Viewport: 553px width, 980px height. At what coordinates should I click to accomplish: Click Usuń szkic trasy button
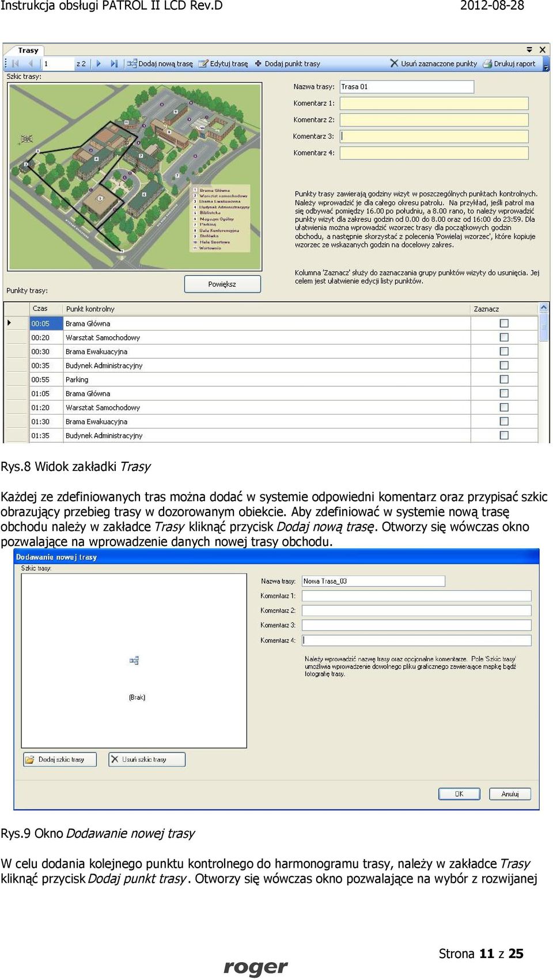click(x=147, y=759)
